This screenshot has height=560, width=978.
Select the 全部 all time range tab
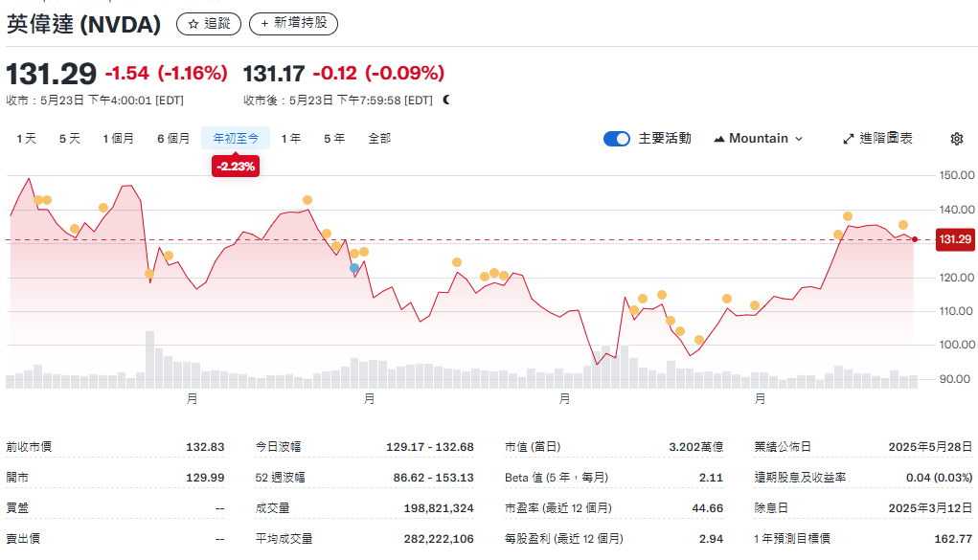pos(379,139)
